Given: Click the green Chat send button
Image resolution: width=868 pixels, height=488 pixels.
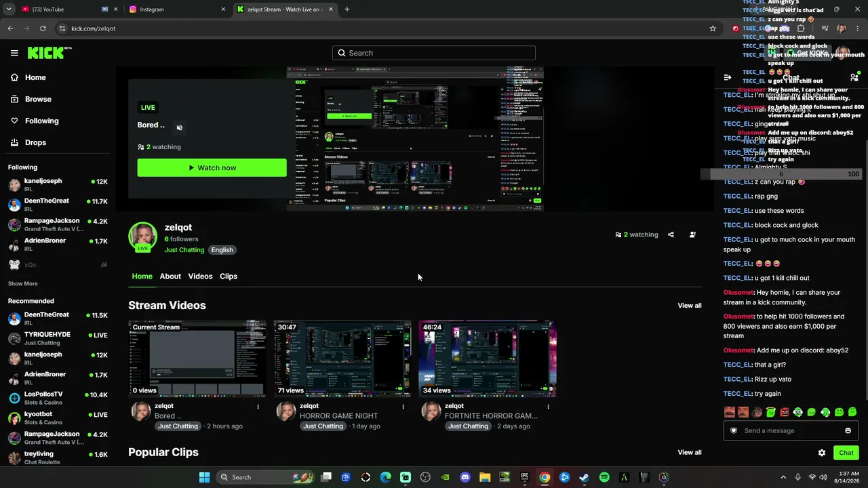Looking at the screenshot, I should 846,453.
